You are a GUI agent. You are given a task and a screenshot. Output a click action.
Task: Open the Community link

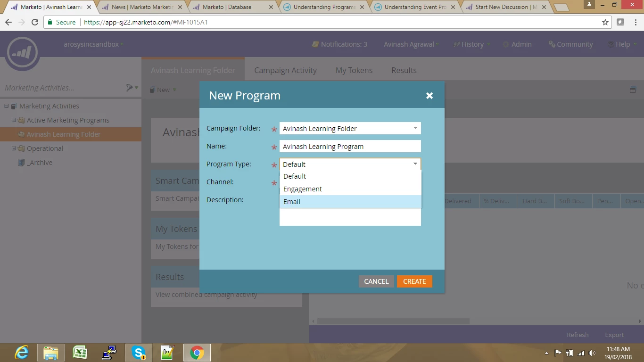[x=570, y=44]
